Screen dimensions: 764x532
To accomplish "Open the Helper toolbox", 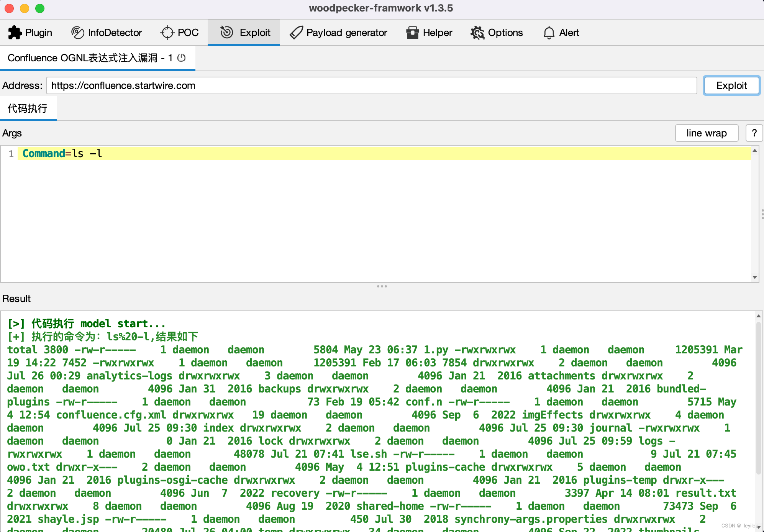I will coord(429,33).
